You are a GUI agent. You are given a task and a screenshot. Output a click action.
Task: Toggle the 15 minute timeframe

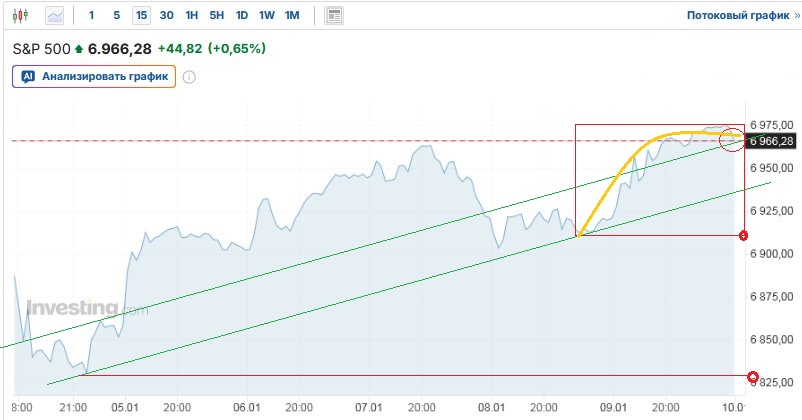[141, 16]
